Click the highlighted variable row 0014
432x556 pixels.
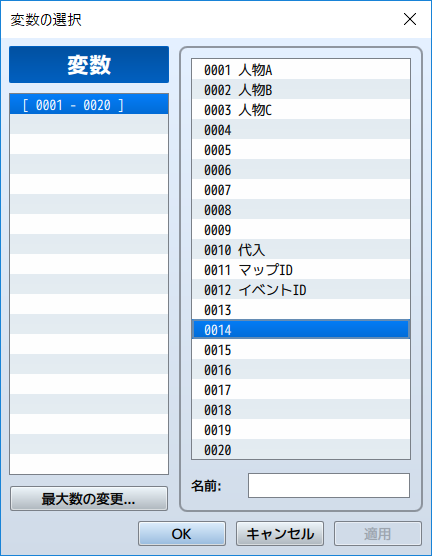[x=301, y=329]
